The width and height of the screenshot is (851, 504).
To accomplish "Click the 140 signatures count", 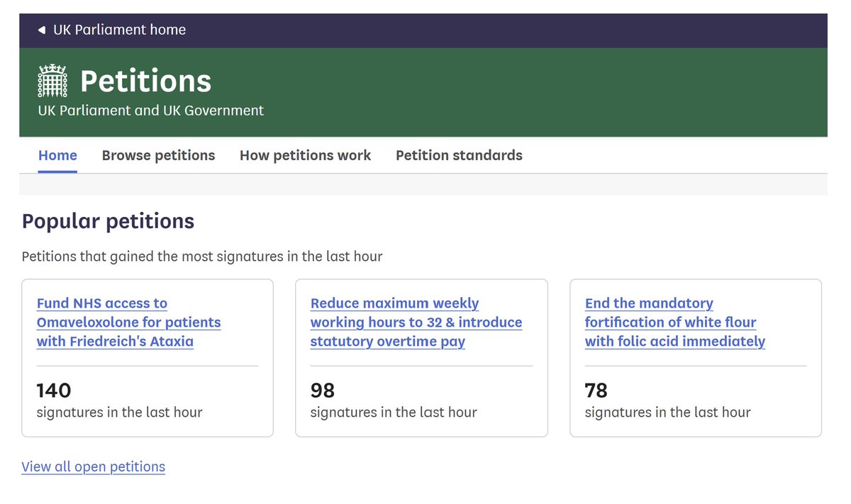I will pos(54,391).
